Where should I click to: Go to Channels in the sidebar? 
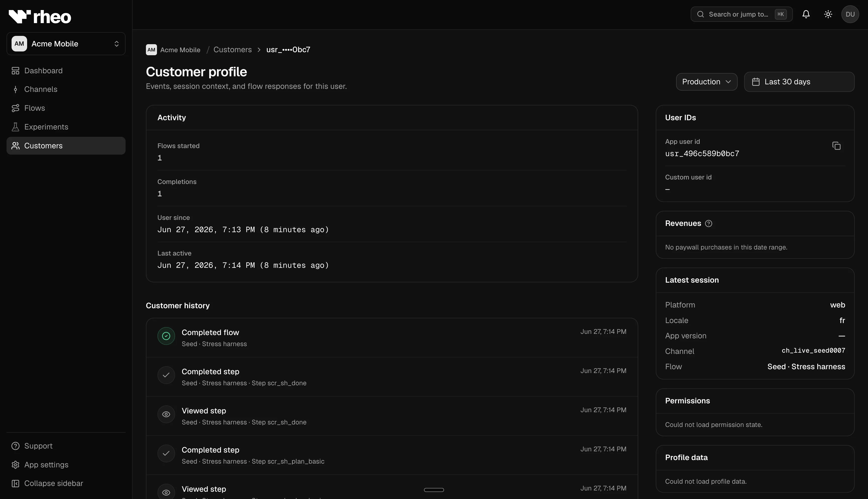tap(66, 89)
